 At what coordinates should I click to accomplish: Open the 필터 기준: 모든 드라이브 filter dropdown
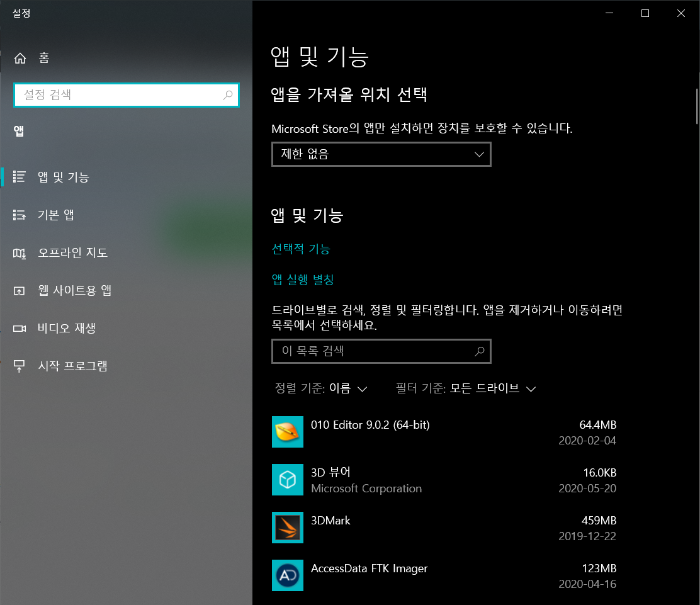(466, 388)
